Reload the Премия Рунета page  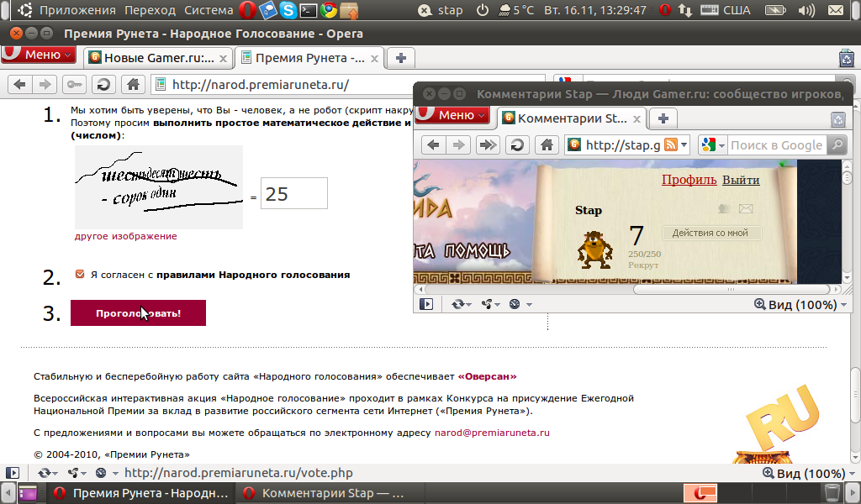(103, 85)
